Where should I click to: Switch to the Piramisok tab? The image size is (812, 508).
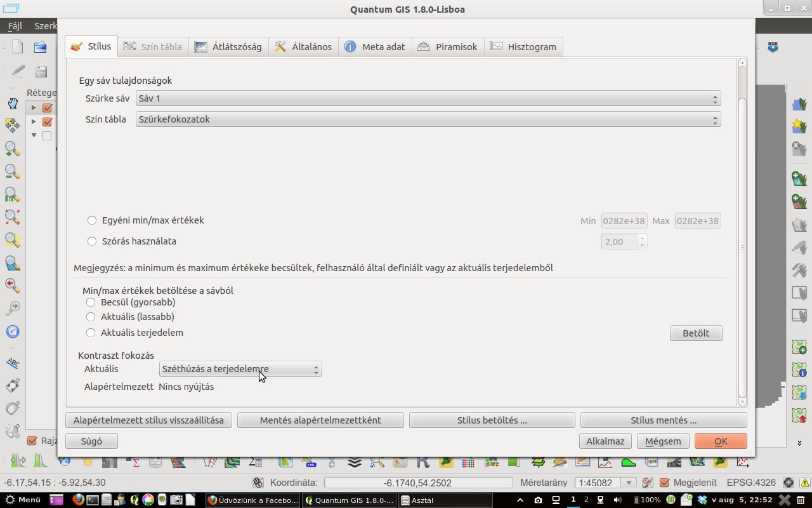click(x=448, y=47)
